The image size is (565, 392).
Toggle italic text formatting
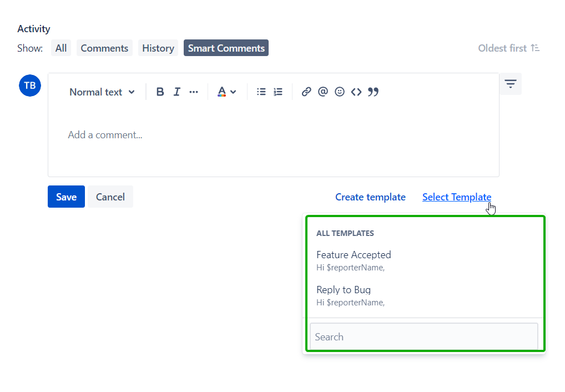coord(176,92)
